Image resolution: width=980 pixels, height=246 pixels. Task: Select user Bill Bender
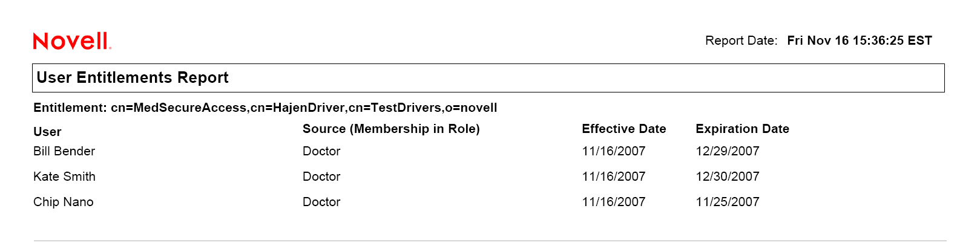64,151
